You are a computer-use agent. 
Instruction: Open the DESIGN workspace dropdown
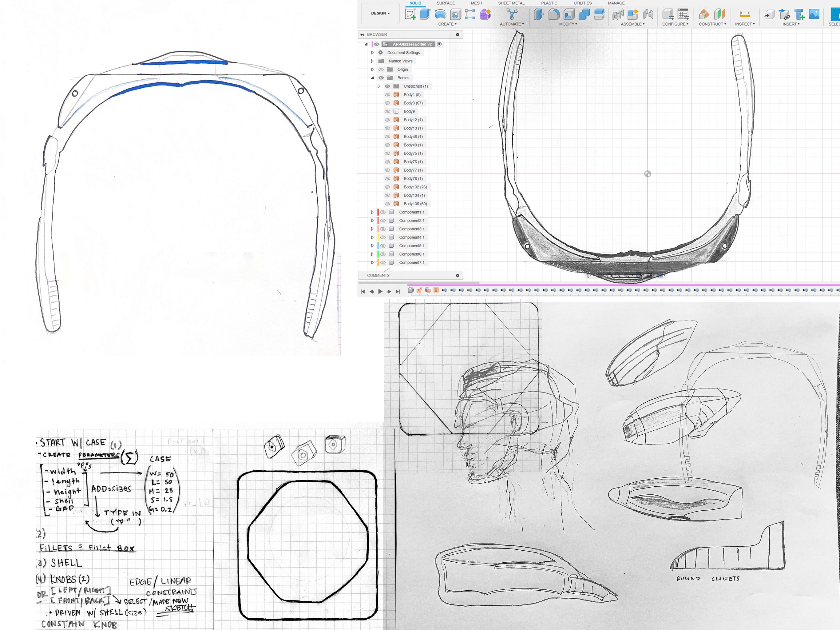(380, 13)
